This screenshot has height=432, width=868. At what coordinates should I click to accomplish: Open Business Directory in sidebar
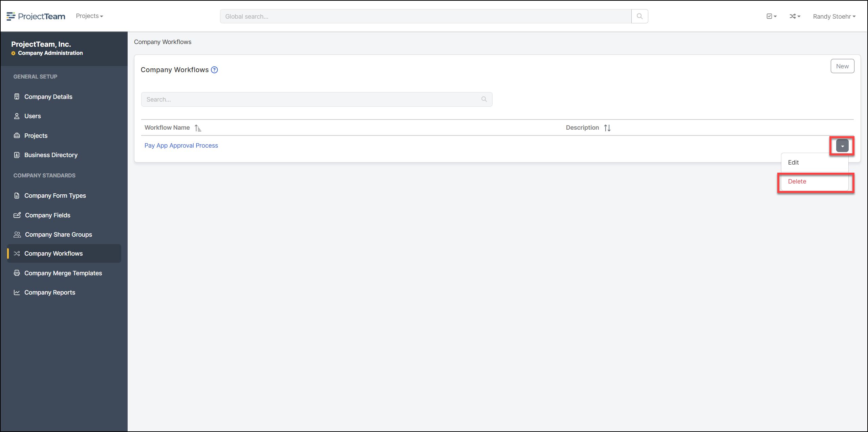[51, 155]
